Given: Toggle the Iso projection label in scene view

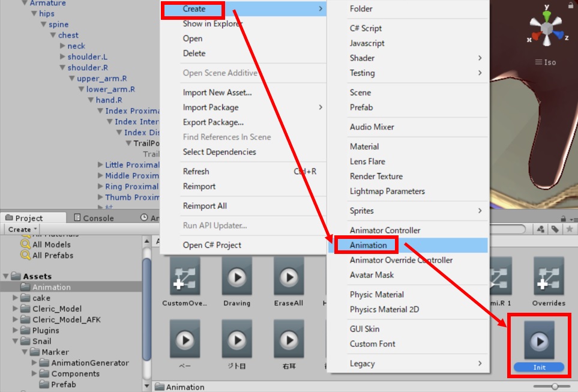Looking at the screenshot, I should click(x=546, y=62).
